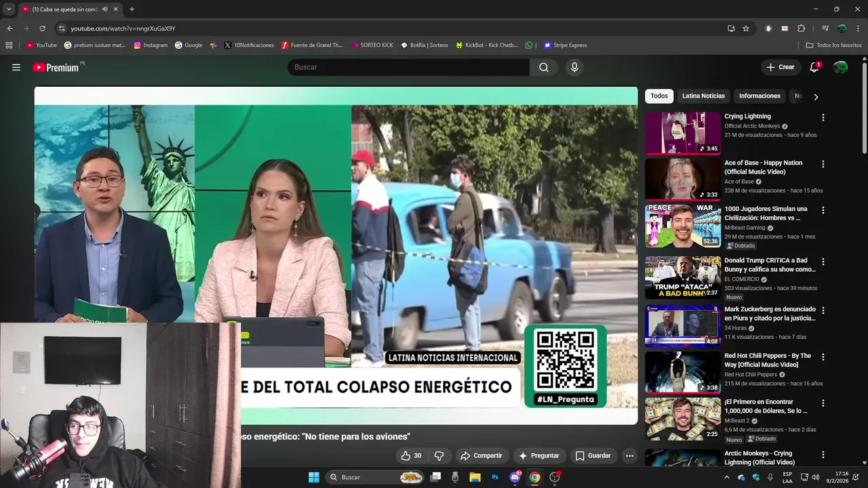Open Ace of Base Happy Nation thumbnail
Image resolution: width=868 pixels, height=488 pixels.
[682, 180]
